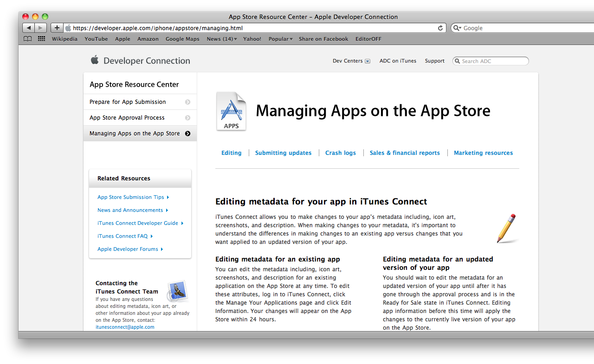
Task: Click the APPS document icon
Action: (231, 111)
